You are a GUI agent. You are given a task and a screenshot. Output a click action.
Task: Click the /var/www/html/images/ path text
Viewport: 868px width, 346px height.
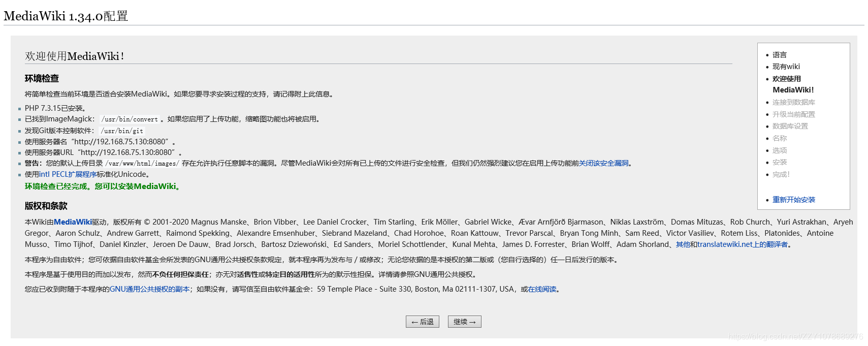coord(142,164)
